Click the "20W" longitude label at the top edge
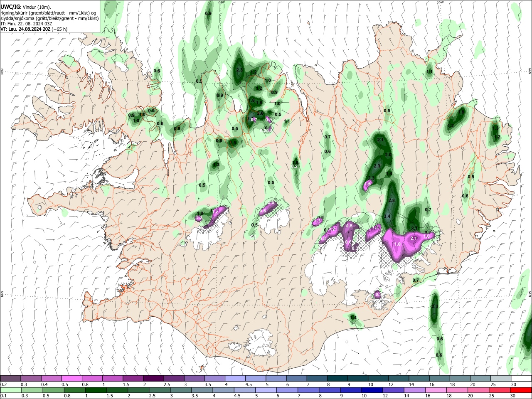 pyautogui.click(x=221, y=2)
